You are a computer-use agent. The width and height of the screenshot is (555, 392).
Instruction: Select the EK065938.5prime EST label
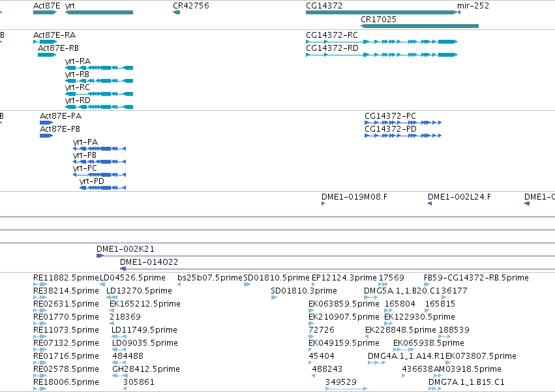(x=428, y=343)
